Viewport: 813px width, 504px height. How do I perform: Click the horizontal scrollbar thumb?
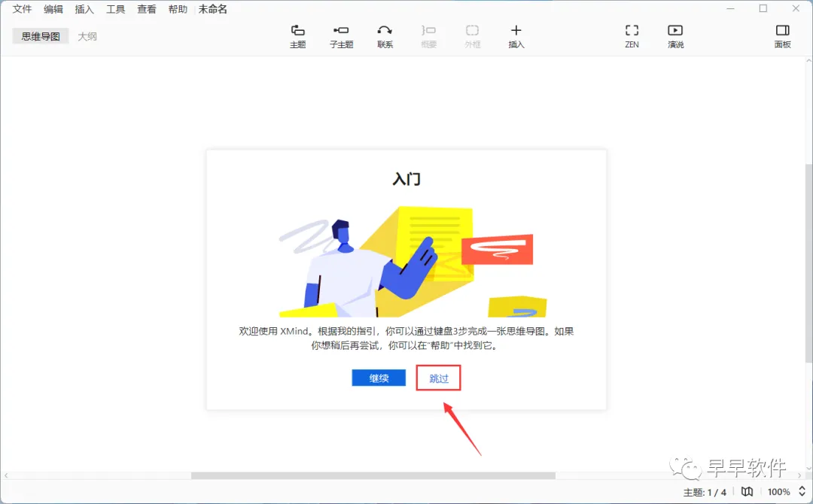point(373,475)
